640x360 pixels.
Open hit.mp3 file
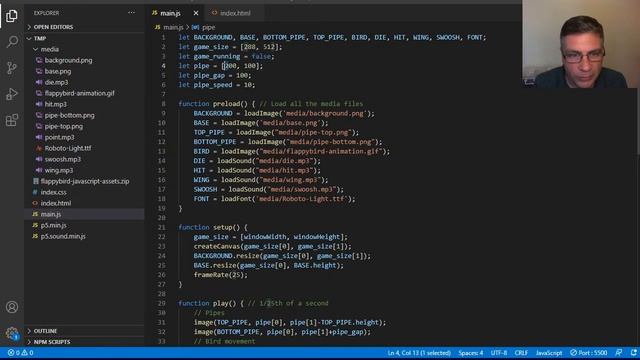[x=56, y=104]
